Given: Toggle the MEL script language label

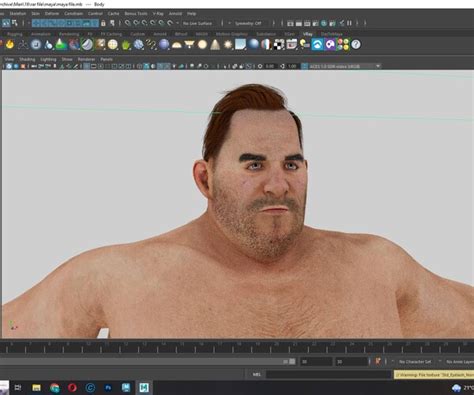Looking at the screenshot, I should 256,374.
